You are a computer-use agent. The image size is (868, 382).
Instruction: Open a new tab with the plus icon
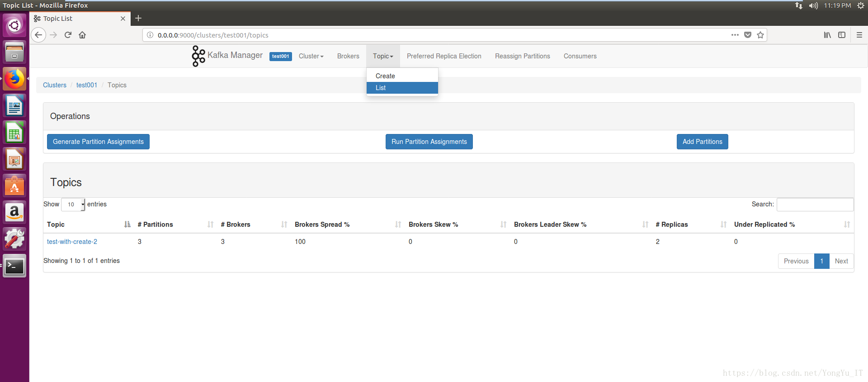click(138, 18)
